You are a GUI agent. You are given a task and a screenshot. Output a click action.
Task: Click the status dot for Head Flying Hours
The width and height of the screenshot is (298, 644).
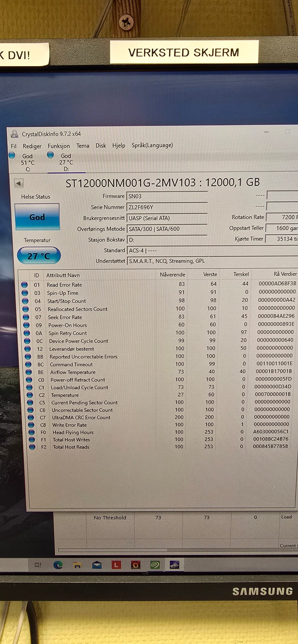click(31, 432)
